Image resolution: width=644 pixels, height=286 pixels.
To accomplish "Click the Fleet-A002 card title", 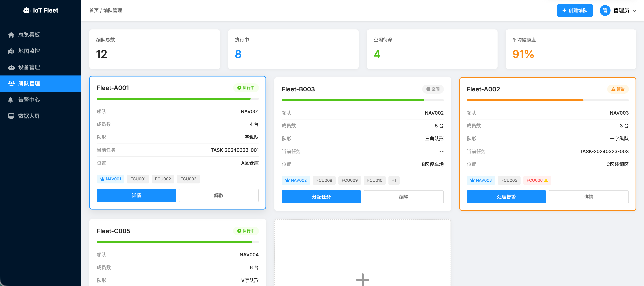I will coord(483,89).
